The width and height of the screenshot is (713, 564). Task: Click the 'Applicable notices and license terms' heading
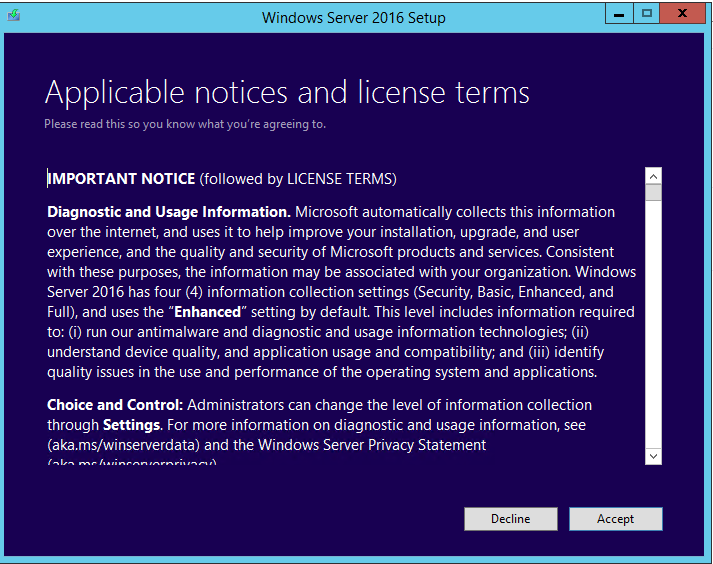[x=287, y=93]
